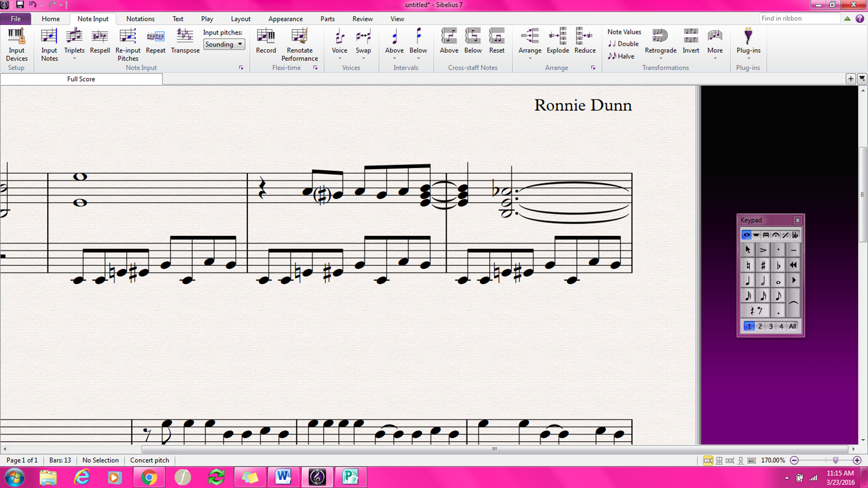The height and width of the screenshot is (488, 868).
Task: Open the Input pitches Sounding dropdown
Action: [224, 45]
